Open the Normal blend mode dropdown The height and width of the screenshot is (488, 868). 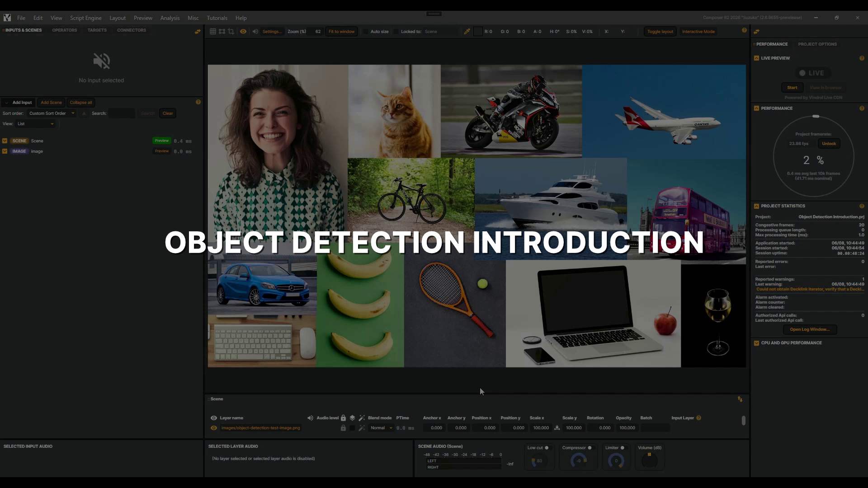[381, 428]
